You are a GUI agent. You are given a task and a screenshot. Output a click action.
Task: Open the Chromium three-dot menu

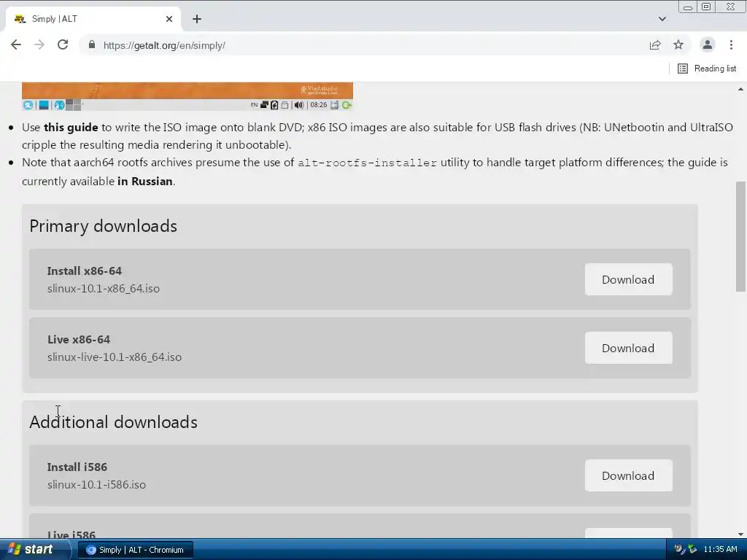[x=731, y=44]
